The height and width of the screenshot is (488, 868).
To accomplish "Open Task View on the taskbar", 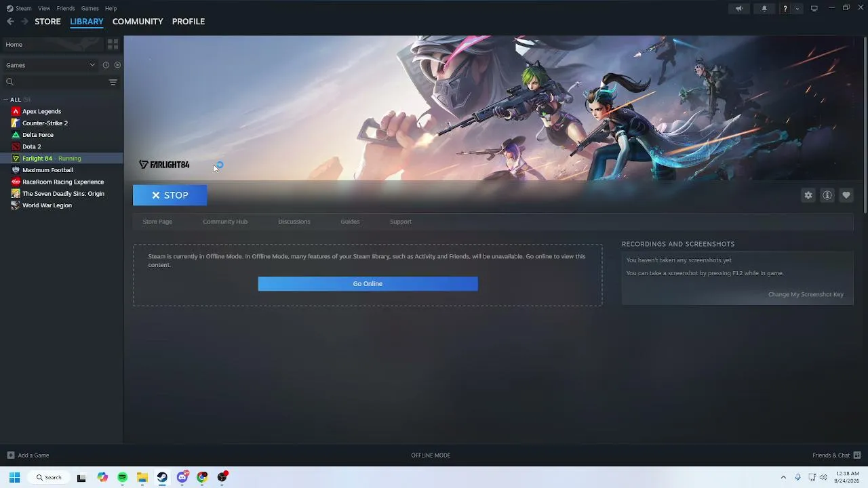I will point(81,477).
